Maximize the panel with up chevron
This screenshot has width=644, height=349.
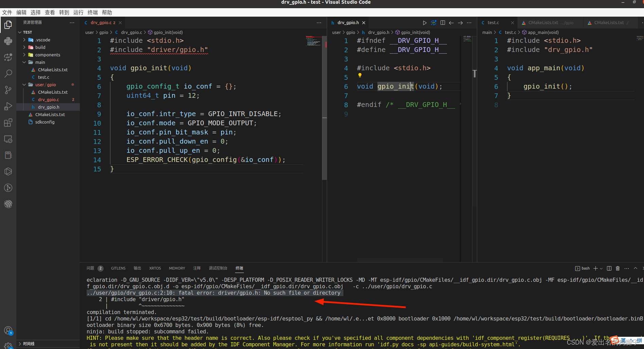click(x=636, y=268)
